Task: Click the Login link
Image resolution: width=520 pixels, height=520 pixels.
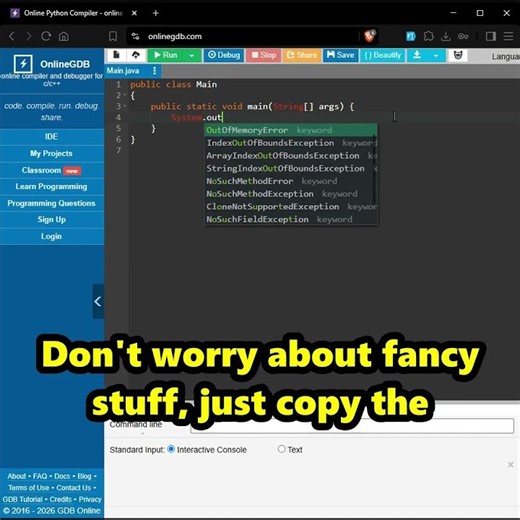Action: 51,236
